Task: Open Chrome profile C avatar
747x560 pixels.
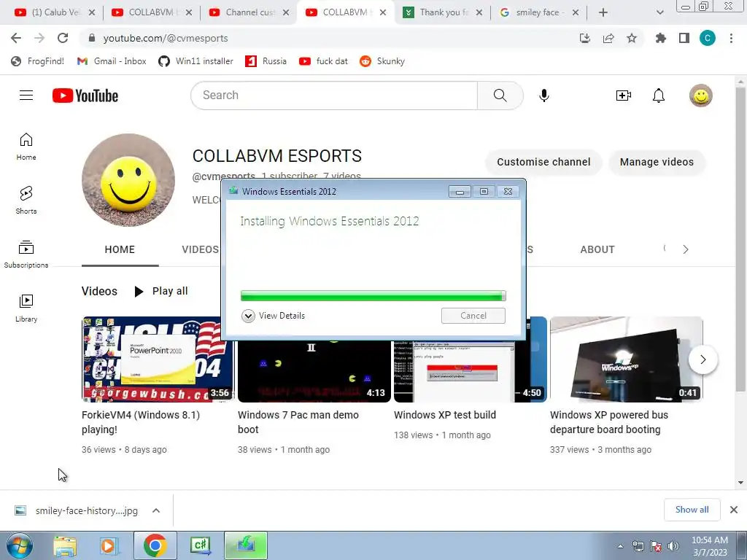Action: [708, 38]
